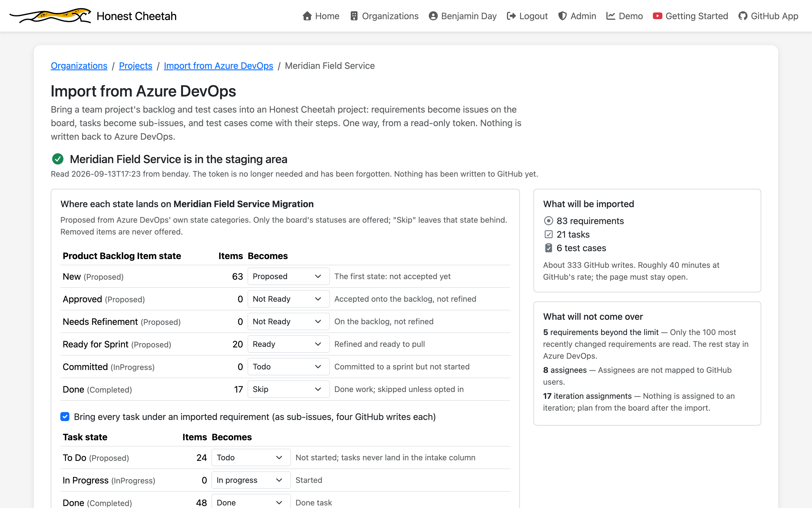Open the Becomes dropdown for Approved state
Image resolution: width=812 pixels, height=508 pixels.
(x=288, y=299)
